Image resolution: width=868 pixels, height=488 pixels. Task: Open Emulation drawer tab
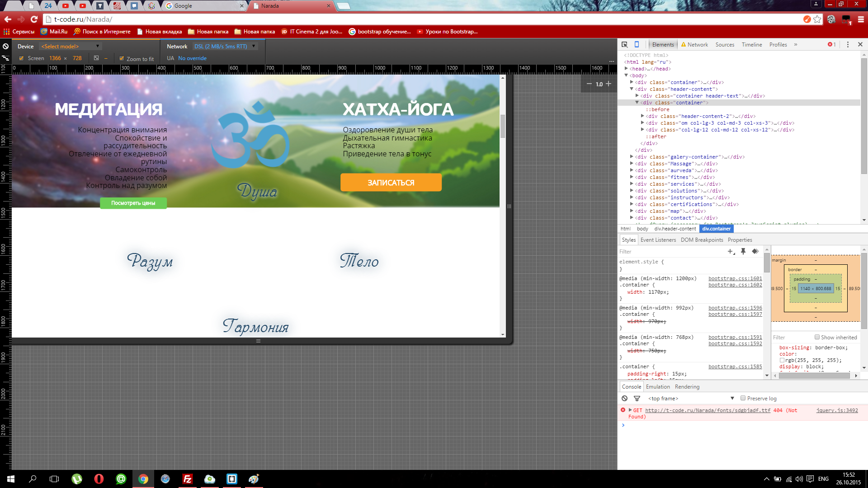(x=658, y=387)
